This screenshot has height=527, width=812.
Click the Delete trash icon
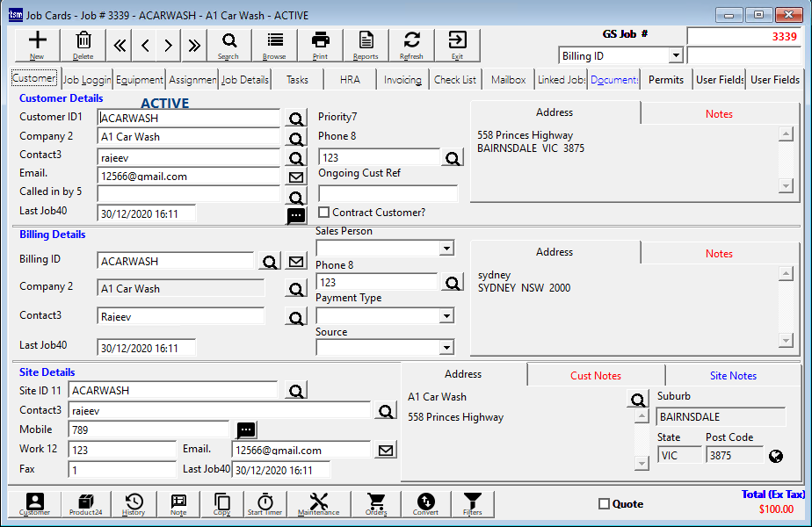83,44
